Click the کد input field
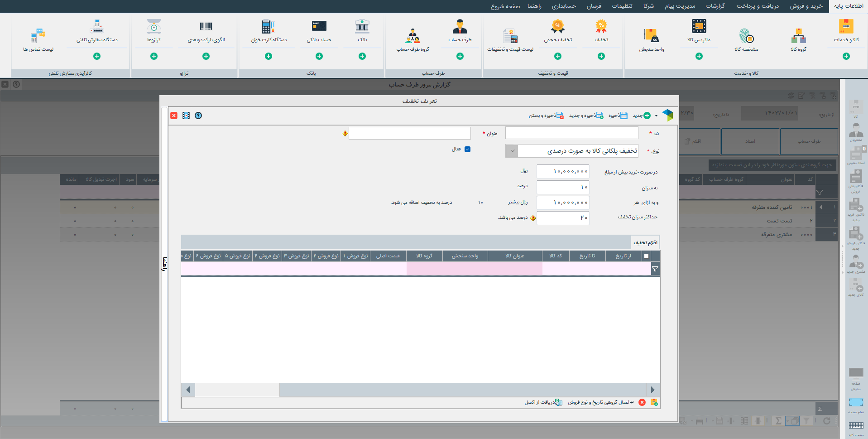This screenshot has height=439, width=868. click(571, 133)
